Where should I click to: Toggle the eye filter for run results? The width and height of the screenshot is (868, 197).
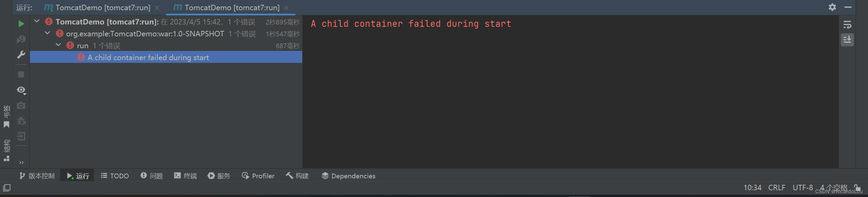click(20, 90)
